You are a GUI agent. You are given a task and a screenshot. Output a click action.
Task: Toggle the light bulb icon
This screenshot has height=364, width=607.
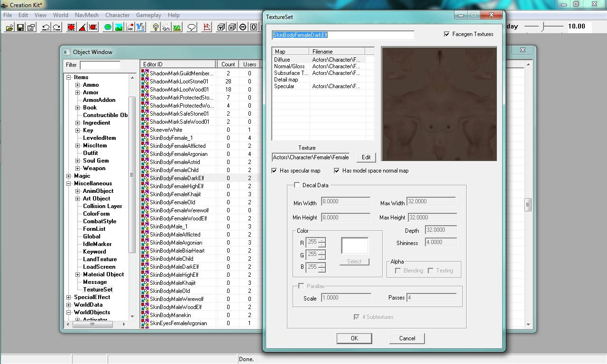[x=155, y=27]
